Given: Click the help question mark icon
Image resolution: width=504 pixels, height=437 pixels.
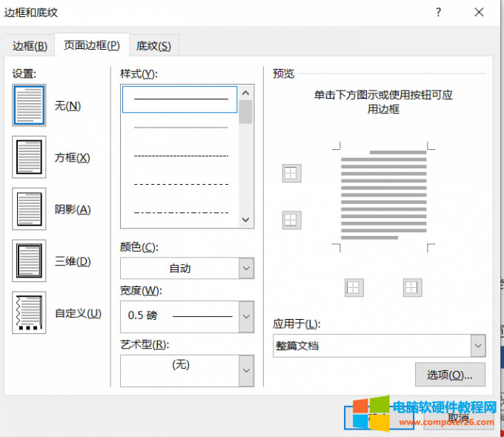Looking at the screenshot, I should pos(439,13).
